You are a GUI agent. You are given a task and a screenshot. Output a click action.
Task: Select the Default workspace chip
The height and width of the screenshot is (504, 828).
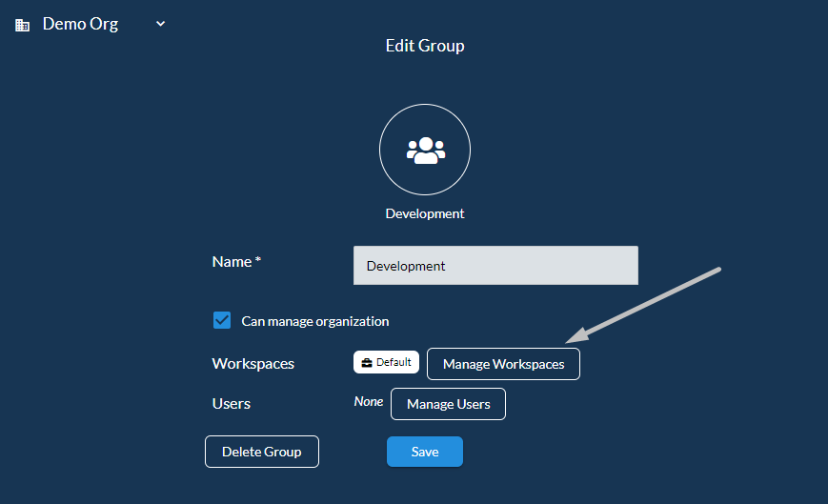point(386,363)
